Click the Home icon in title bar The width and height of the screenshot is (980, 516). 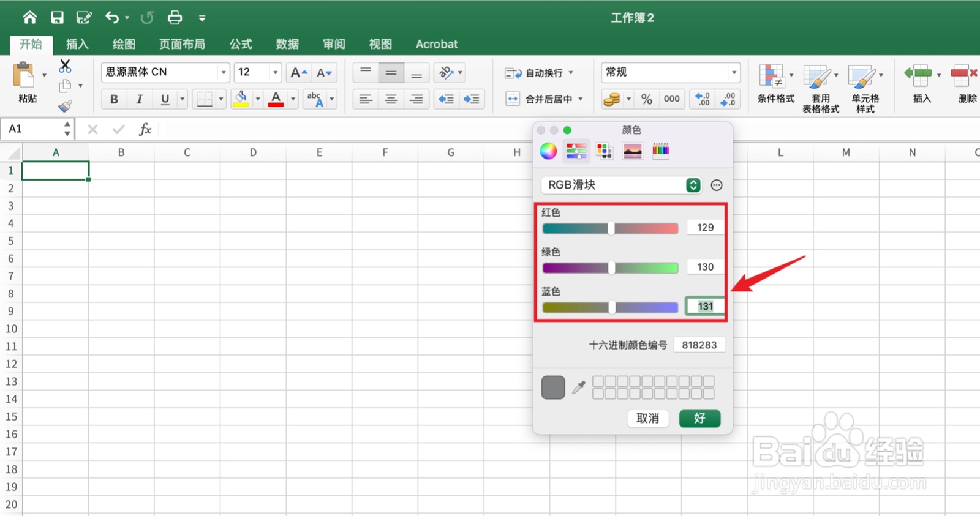(29, 18)
